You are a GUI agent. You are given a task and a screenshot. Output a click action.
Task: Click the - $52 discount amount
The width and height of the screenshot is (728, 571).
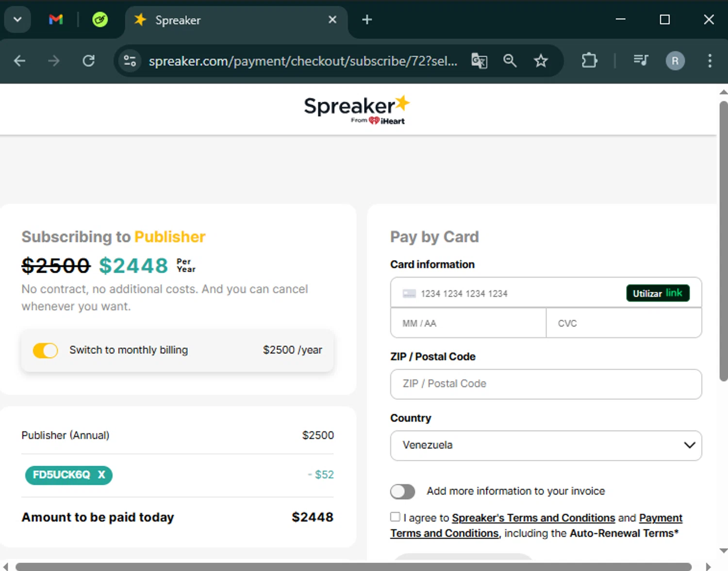pos(321,474)
